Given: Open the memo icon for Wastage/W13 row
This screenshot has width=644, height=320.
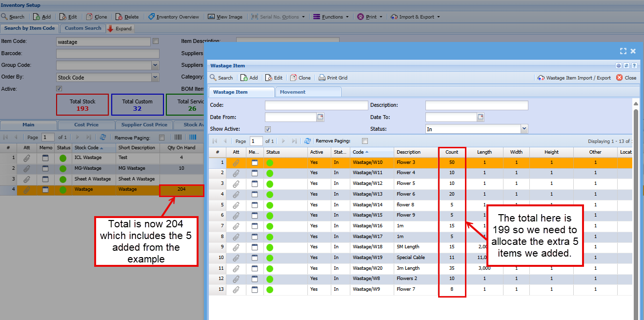Looking at the screenshot, I should [x=254, y=194].
